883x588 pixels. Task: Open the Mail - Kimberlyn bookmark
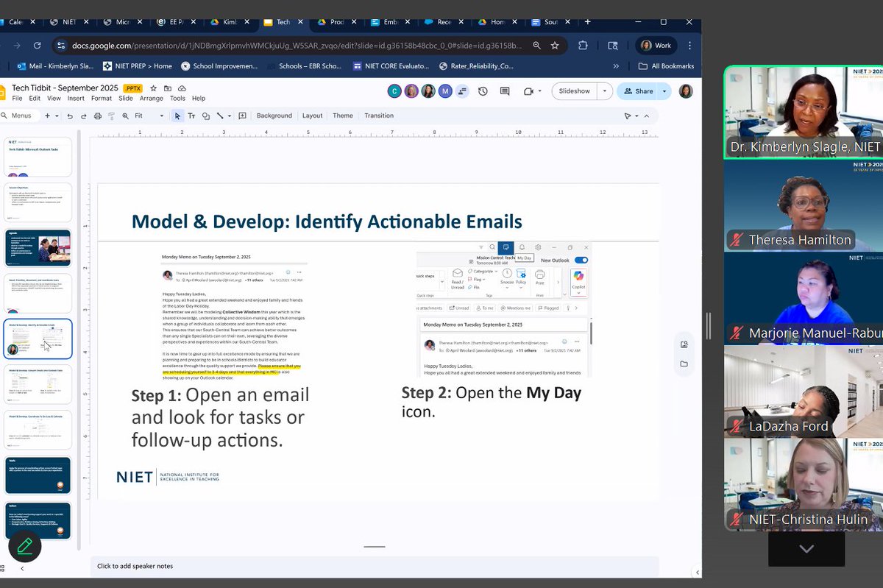tap(55, 65)
